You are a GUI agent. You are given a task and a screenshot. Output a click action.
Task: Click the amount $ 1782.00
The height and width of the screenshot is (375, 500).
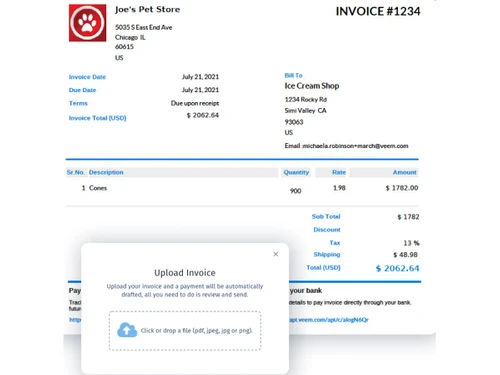(402, 188)
